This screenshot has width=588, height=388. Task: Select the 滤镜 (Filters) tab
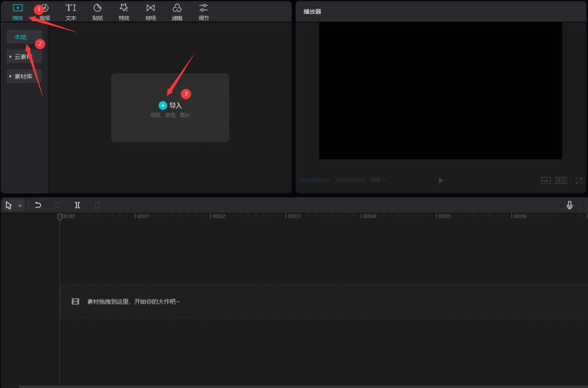point(177,12)
